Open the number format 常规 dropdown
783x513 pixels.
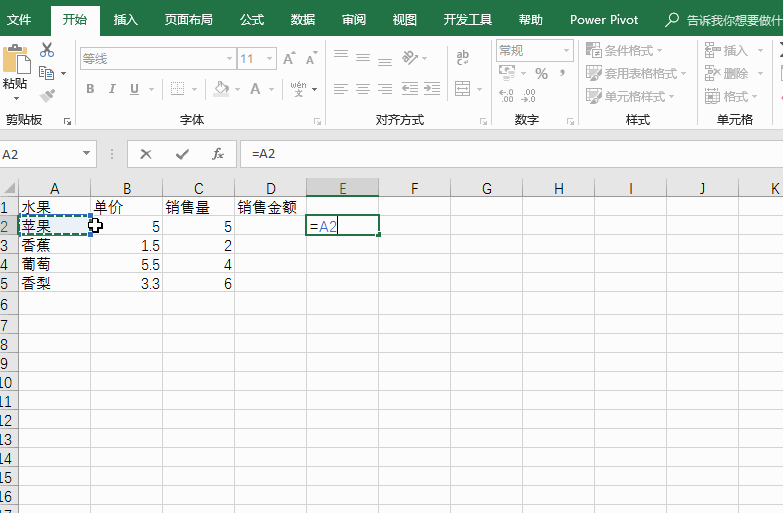pyautogui.click(x=566, y=50)
